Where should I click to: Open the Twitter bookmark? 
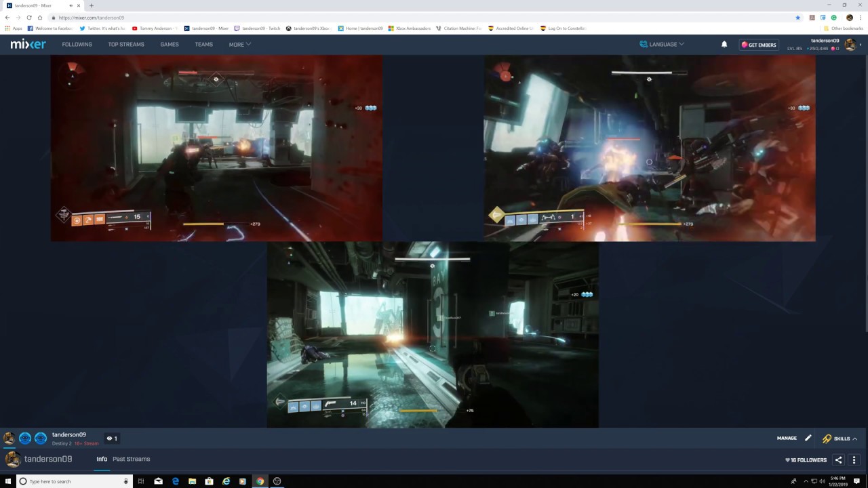(102, 28)
